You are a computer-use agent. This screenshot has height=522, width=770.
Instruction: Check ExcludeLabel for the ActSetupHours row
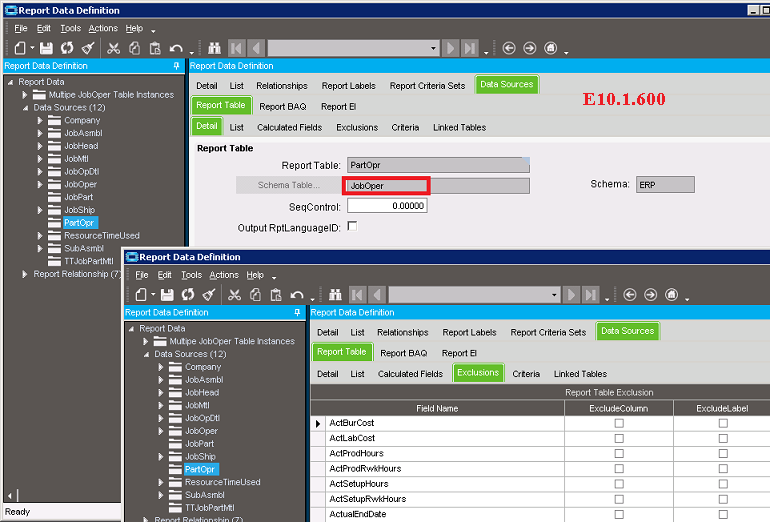point(723,484)
